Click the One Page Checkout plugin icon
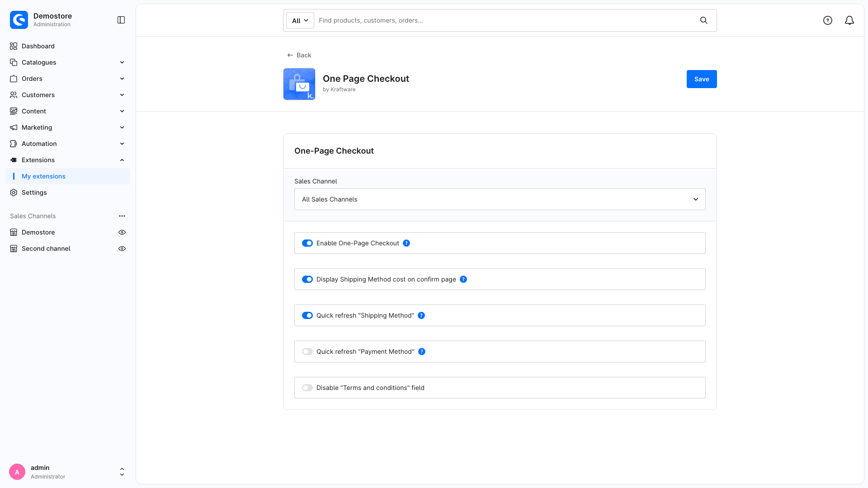The width and height of the screenshot is (868, 488). [299, 84]
